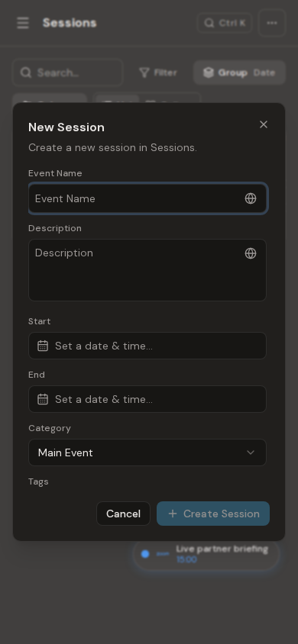Close the New Session dialog
This screenshot has width=298, height=644.
pyautogui.click(x=264, y=124)
